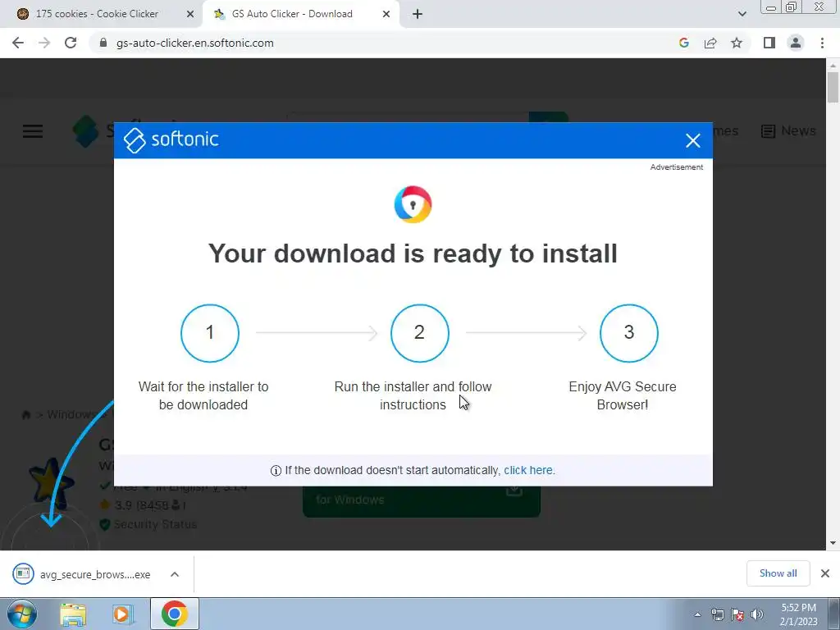Click the Google icon in address bar

(x=684, y=43)
